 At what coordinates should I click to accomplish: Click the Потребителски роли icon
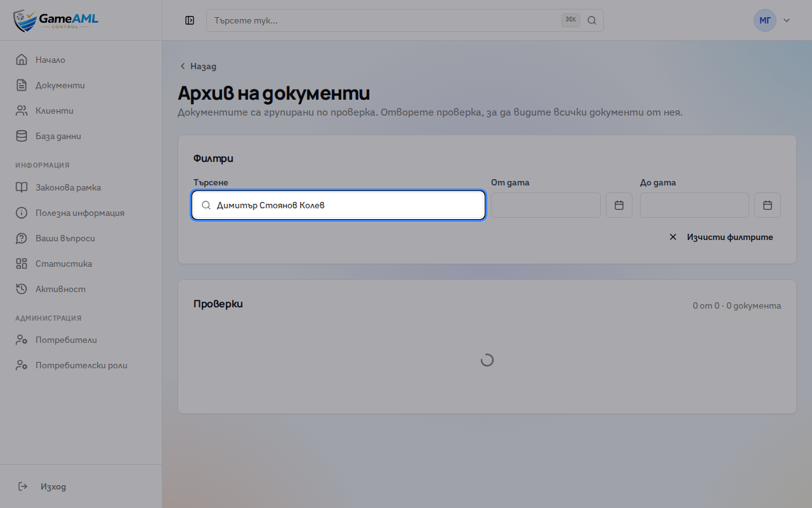[x=22, y=365]
